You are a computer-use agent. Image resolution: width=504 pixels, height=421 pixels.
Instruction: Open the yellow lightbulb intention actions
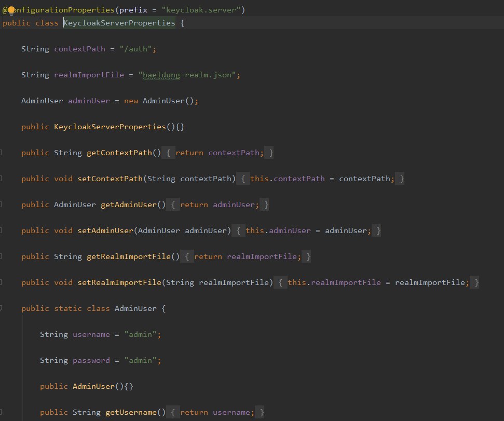pyautogui.click(x=11, y=10)
